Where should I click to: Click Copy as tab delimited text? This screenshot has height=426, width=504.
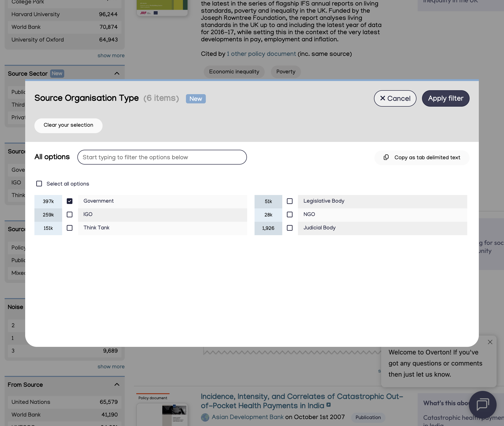point(422,157)
